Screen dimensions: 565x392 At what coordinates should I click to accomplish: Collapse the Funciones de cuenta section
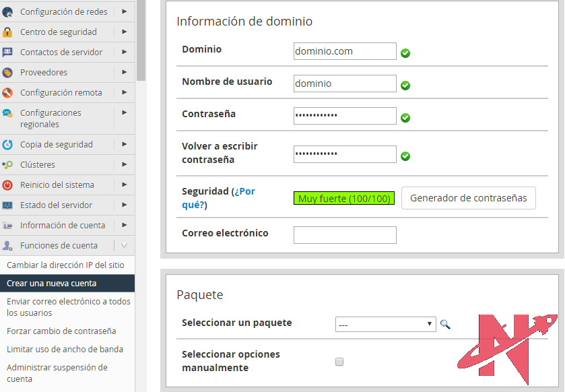[124, 246]
